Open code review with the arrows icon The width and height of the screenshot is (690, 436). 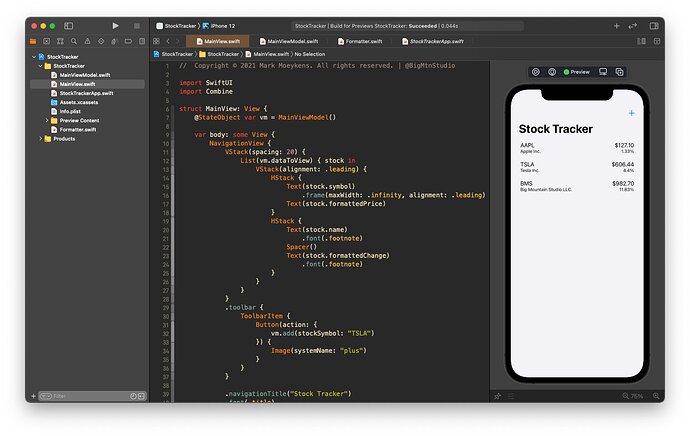pos(633,26)
